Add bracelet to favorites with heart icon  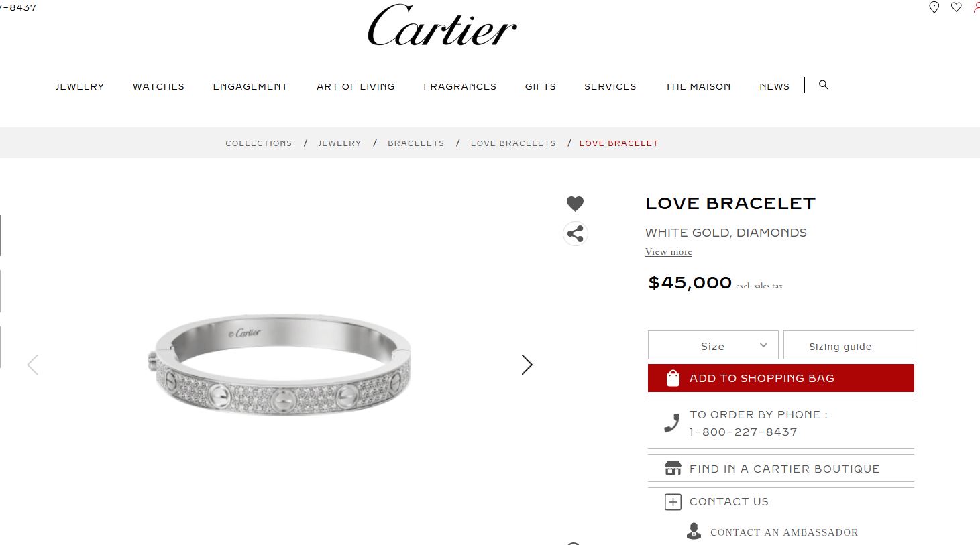click(x=575, y=203)
